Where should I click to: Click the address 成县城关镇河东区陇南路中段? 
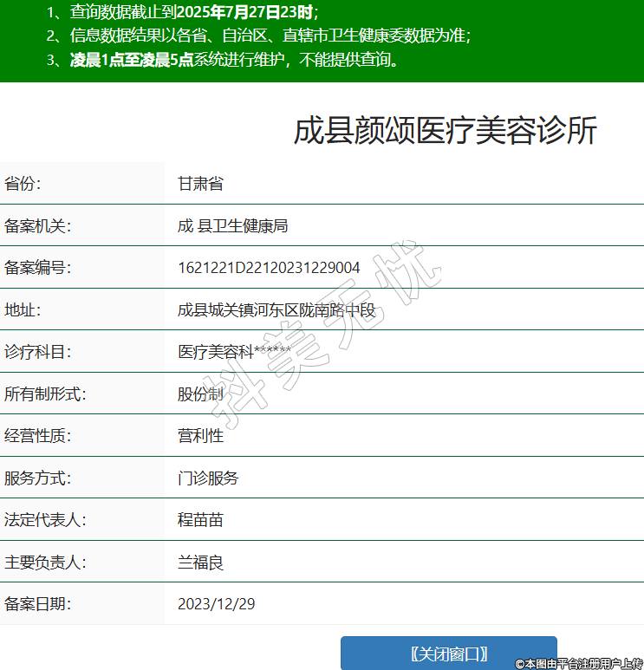276,309
